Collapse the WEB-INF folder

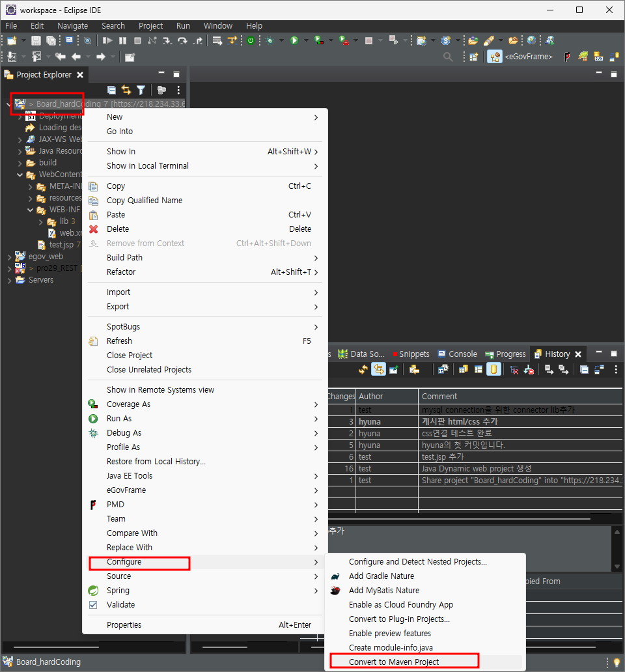click(30, 210)
